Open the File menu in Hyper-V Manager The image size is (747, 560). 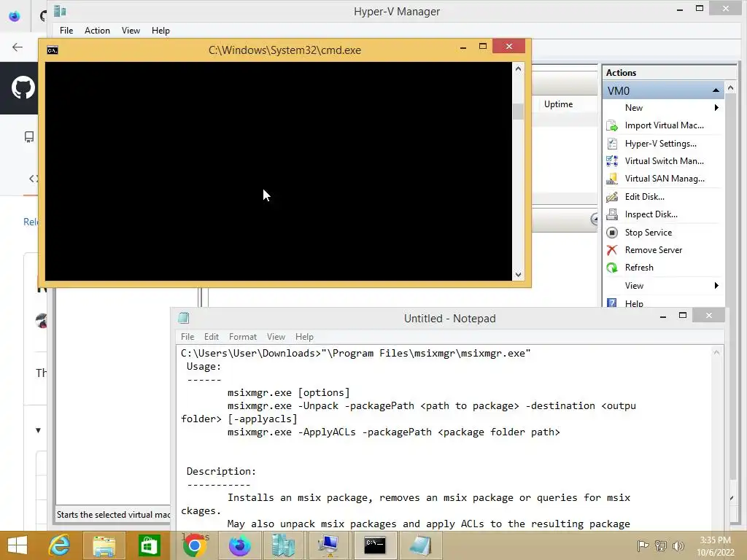pyautogui.click(x=66, y=31)
